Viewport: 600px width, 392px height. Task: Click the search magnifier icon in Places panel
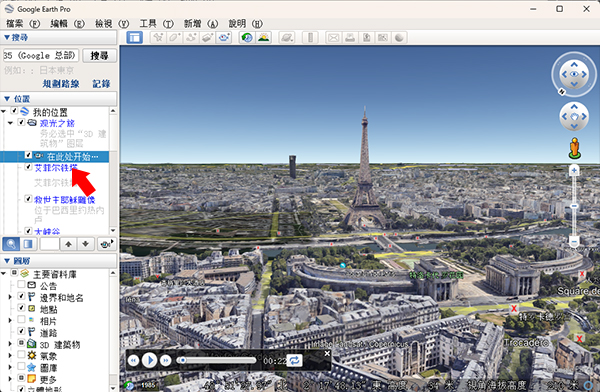(11, 243)
